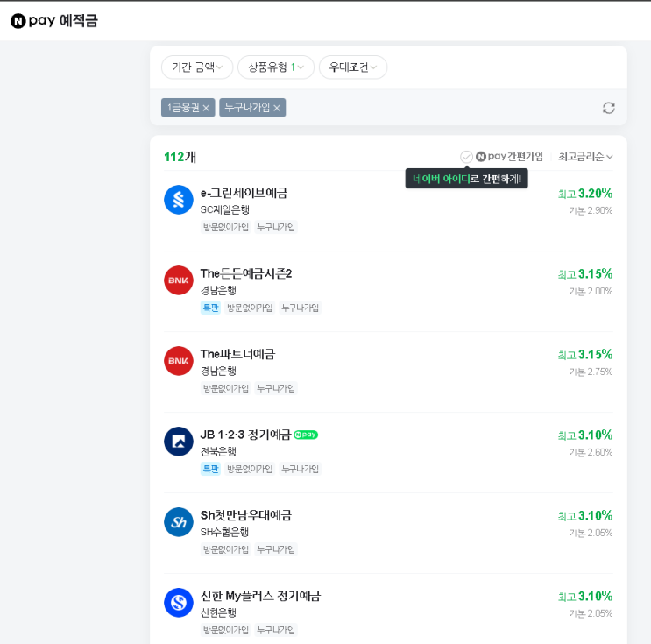The height and width of the screenshot is (644, 651).
Task: Open the N pay 예적금 home logo
Action: 54,20
